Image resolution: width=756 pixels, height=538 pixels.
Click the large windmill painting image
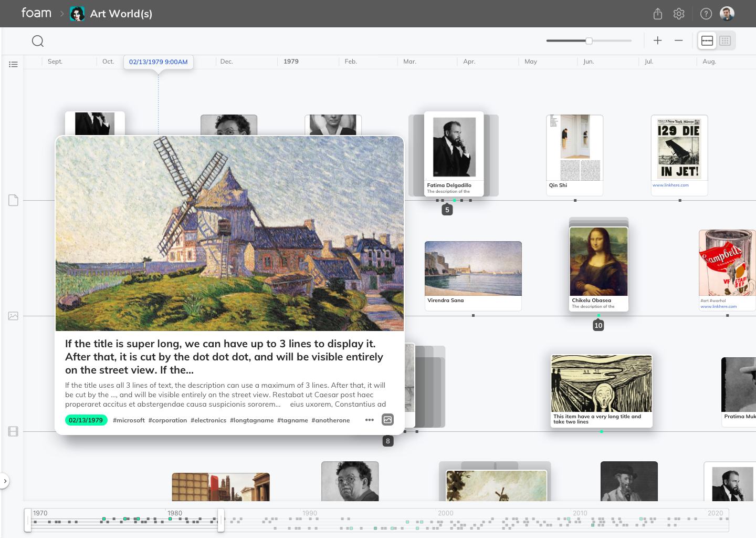pos(229,233)
